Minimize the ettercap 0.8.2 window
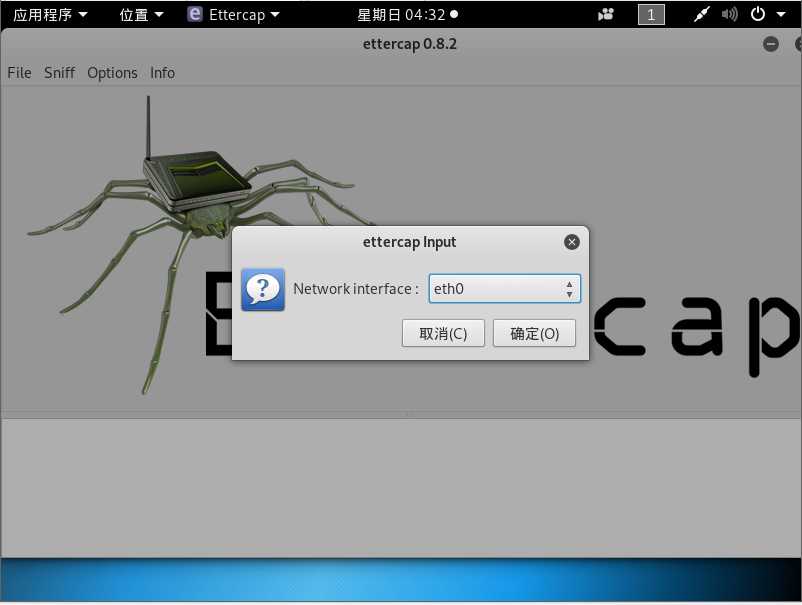802x605 pixels. [770, 44]
